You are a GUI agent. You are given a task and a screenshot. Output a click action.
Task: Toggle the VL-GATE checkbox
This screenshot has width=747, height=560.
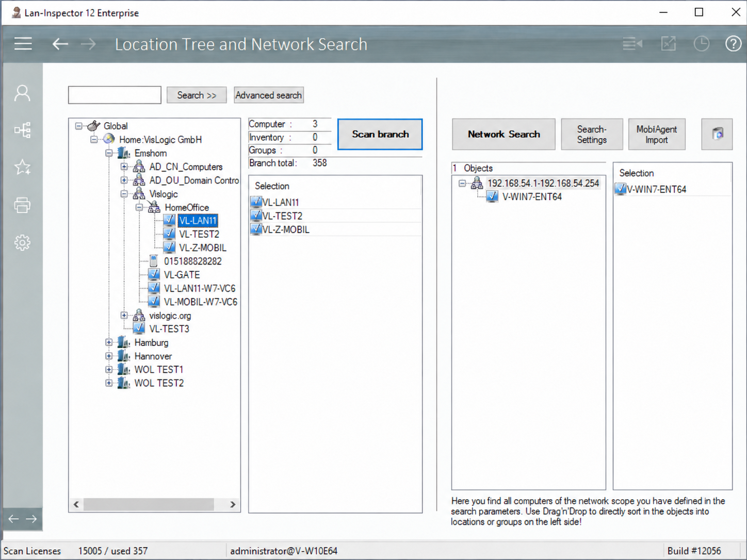click(x=154, y=275)
